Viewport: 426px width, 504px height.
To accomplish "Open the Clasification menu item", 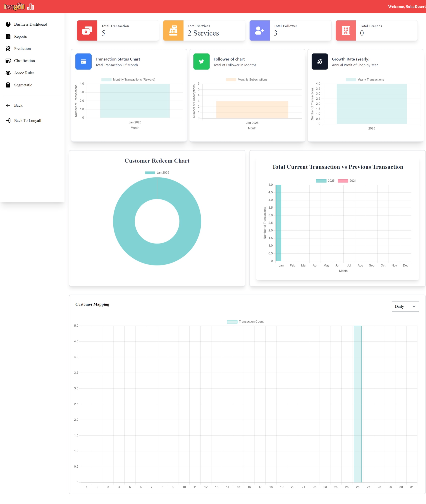I will [x=24, y=61].
